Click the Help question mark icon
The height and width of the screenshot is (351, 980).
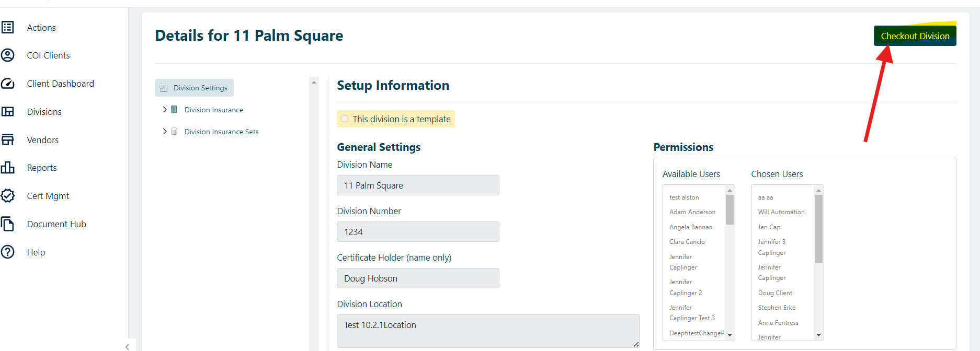coord(8,252)
